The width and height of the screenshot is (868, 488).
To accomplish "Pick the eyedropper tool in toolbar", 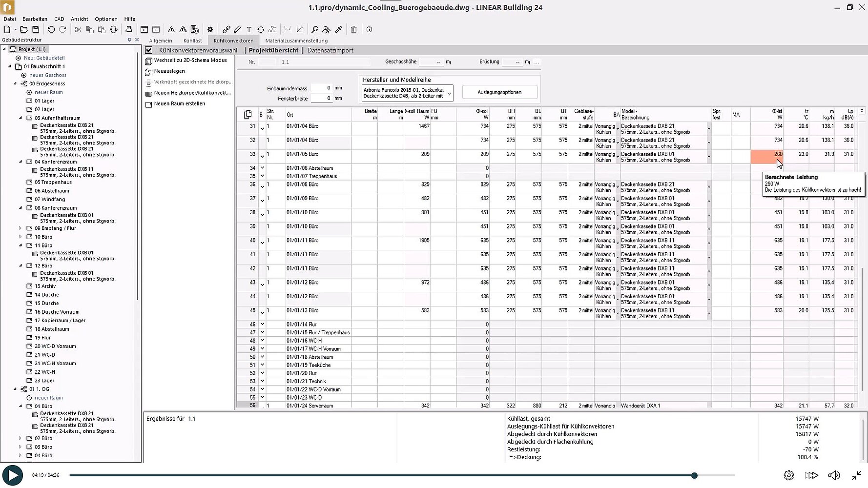I will tap(338, 30).
